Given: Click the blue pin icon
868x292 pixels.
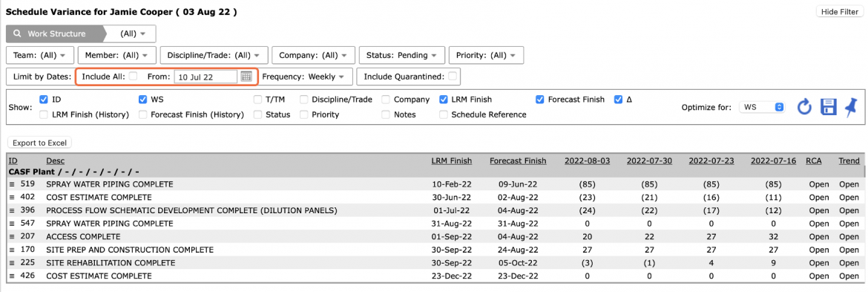Looking at the screenshot, I should (850, 107).
